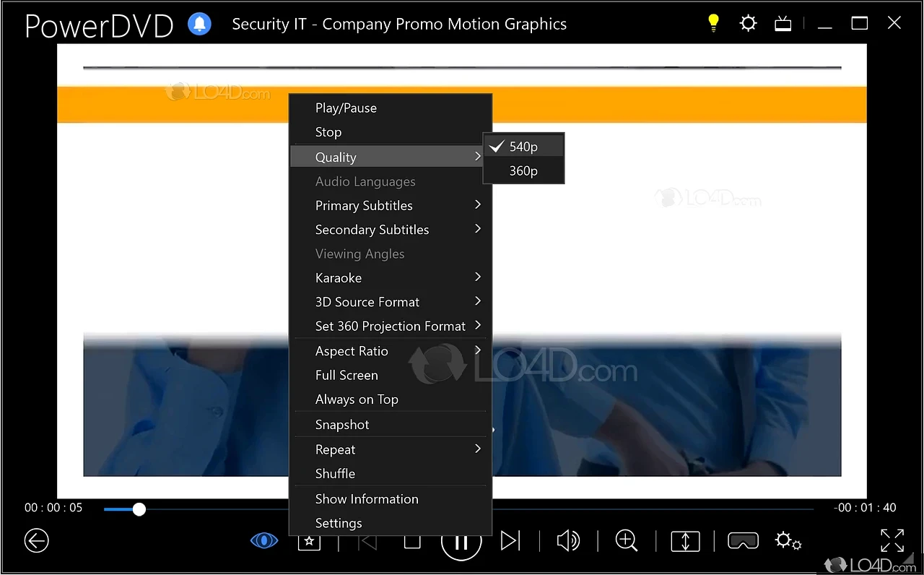Viewport: 924px width, 575px height.
Task: Click the playback seek slider handle
Action: [139, 509]
